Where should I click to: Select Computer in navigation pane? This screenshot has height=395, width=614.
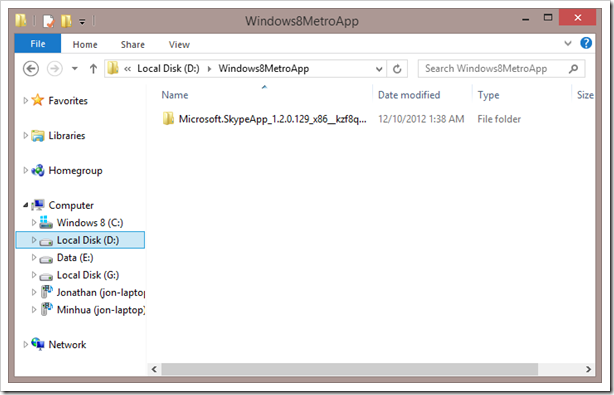pyautogui.click(x=71, y=205)
